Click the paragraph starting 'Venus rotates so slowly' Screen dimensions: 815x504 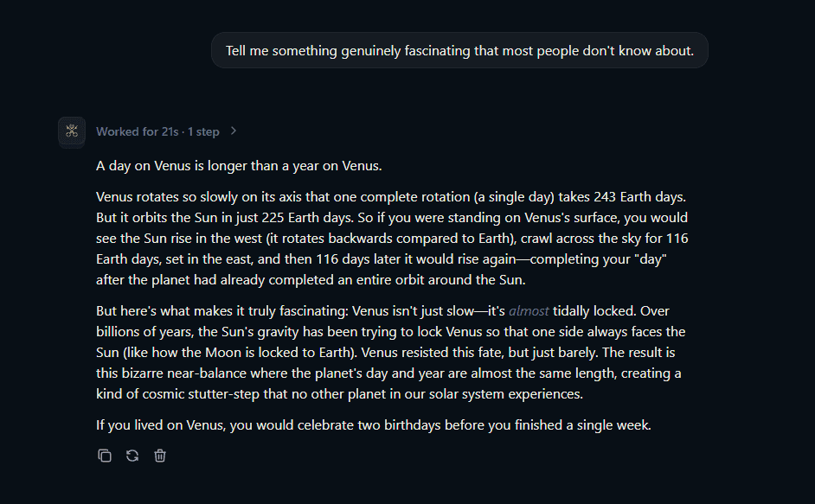(392, 239)
